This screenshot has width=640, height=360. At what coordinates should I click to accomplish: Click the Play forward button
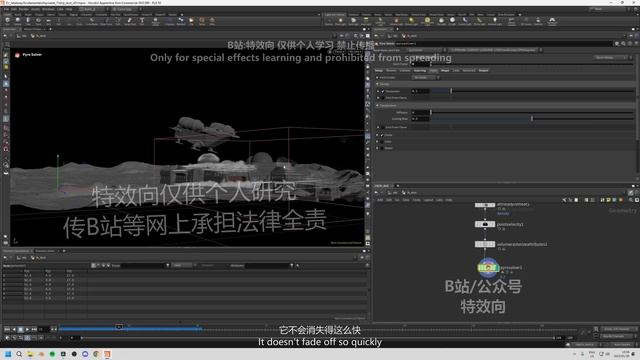[27, 329]
